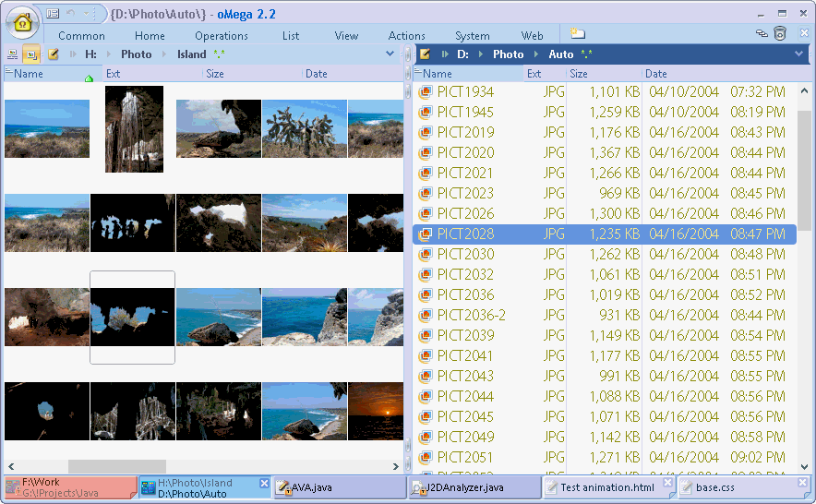Click the edit path icon in the left panel
The height and width of the screenshot is (504, 816).
point(53,54)
